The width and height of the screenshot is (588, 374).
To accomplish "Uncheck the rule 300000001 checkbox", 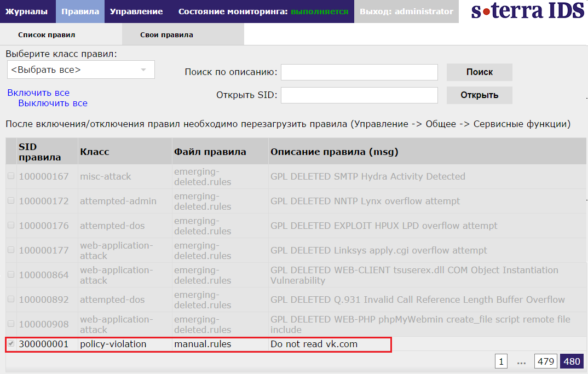I will tap(11, 344).
